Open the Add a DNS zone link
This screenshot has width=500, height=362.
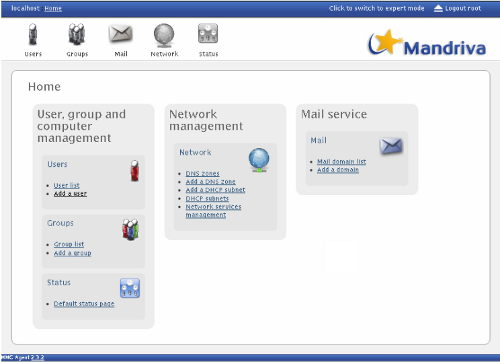tap(210, 181)
